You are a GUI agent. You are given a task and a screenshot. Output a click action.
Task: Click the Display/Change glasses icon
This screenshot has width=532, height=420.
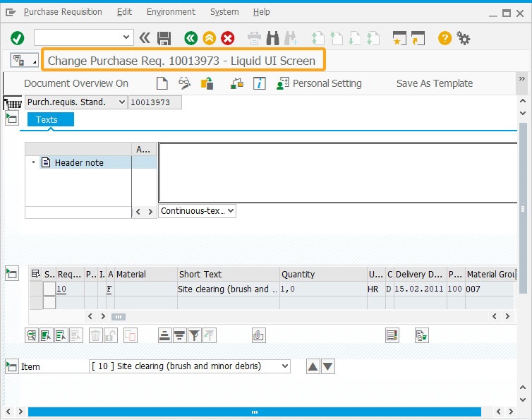[184, 83]
